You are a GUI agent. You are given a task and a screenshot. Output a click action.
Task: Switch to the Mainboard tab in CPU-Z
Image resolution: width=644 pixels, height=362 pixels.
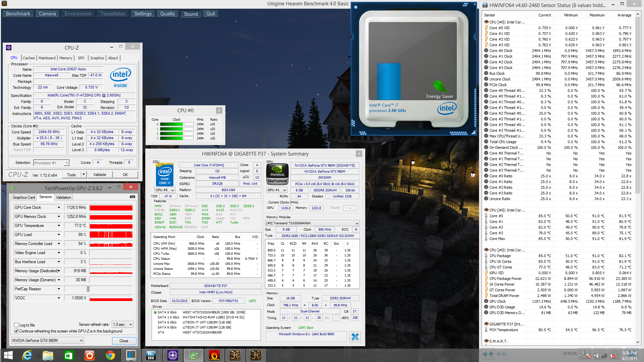pos(47,58)
